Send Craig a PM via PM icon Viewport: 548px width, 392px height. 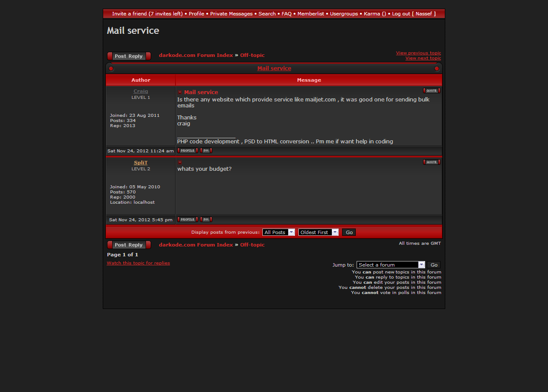point(206,151)
